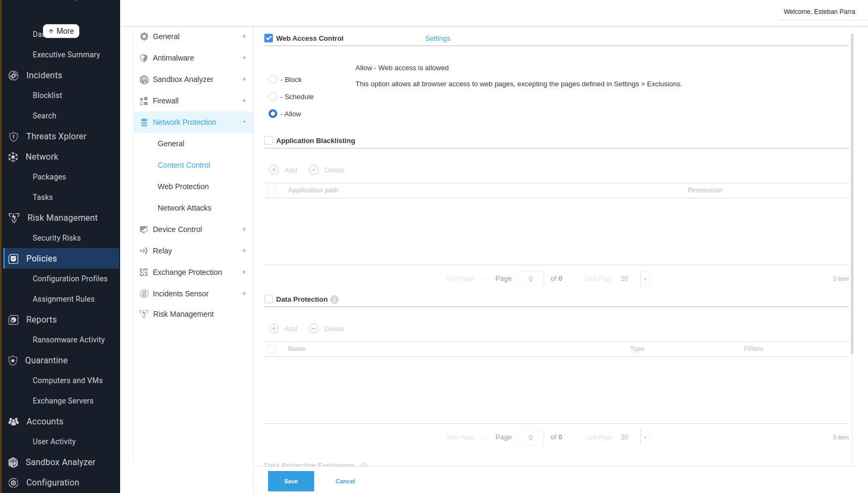Click the Quarantine shield icon
This screenshot has height=493, width=868.
pyautogui.click(x=13, y=361)
